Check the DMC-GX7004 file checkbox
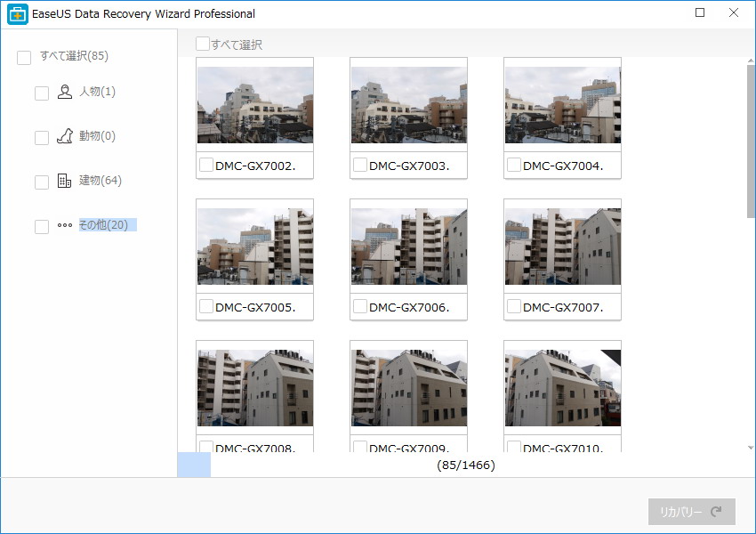The width and height of the screenshot is (756, 534). tap(514, 165)
